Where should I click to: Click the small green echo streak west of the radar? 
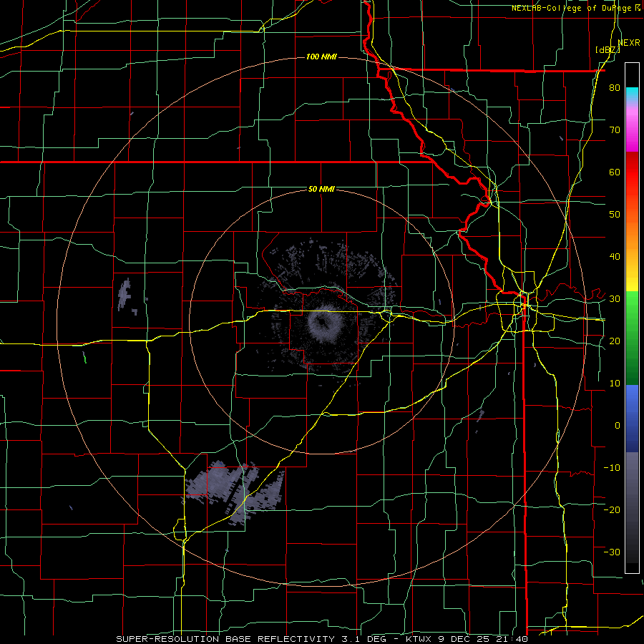[x=84, y=358]
